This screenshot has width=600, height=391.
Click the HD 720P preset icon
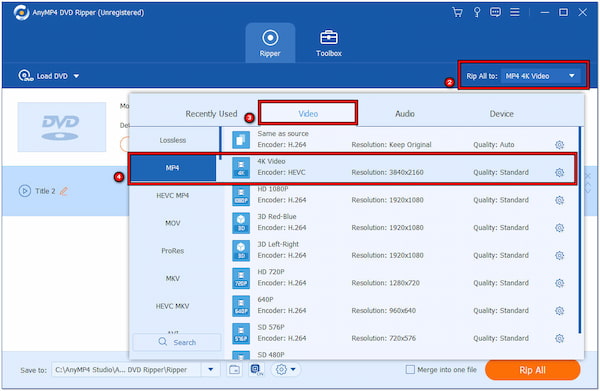click(241, 278)
